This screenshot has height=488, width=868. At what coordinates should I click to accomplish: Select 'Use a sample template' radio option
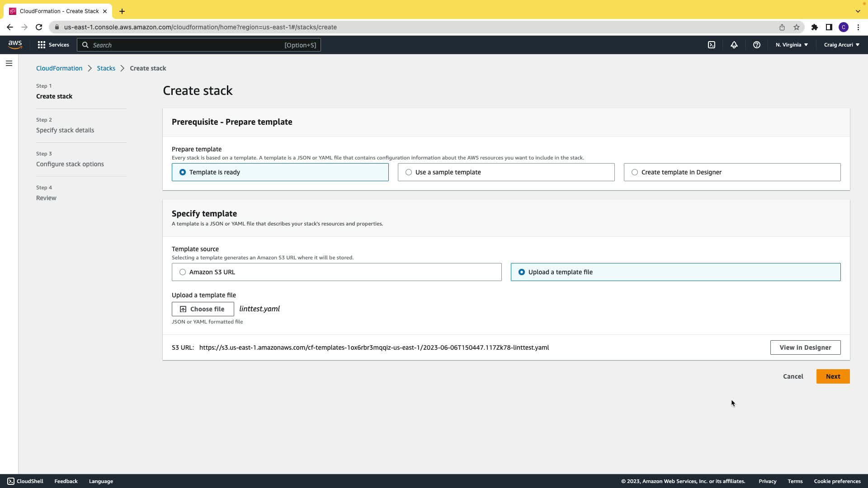coord(409,172)
